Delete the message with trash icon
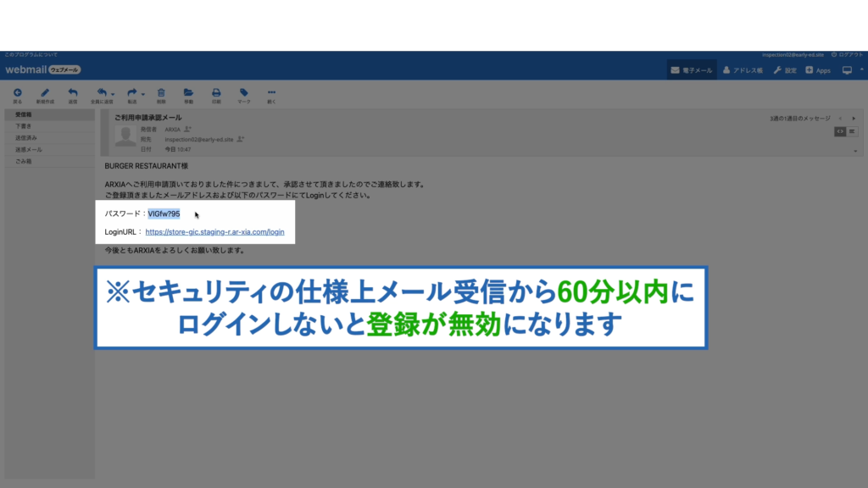The height and width of the screenshot is (488, 868). 161,93
